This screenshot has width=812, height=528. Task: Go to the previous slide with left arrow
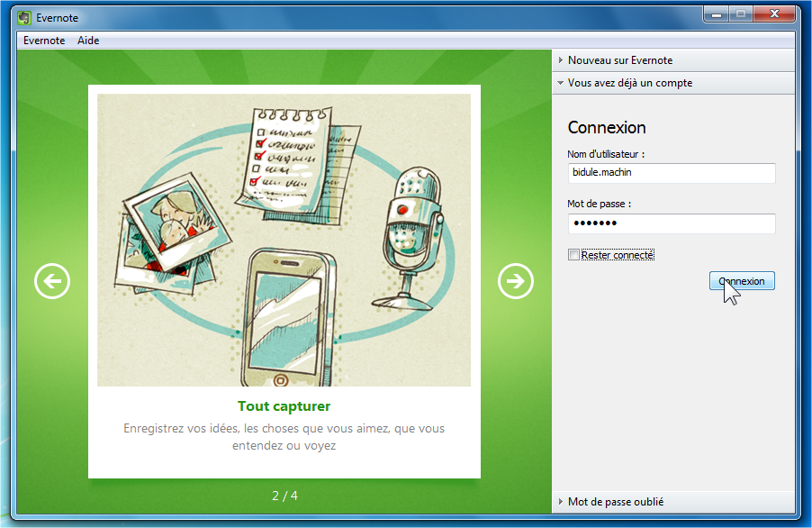[52, 282]
